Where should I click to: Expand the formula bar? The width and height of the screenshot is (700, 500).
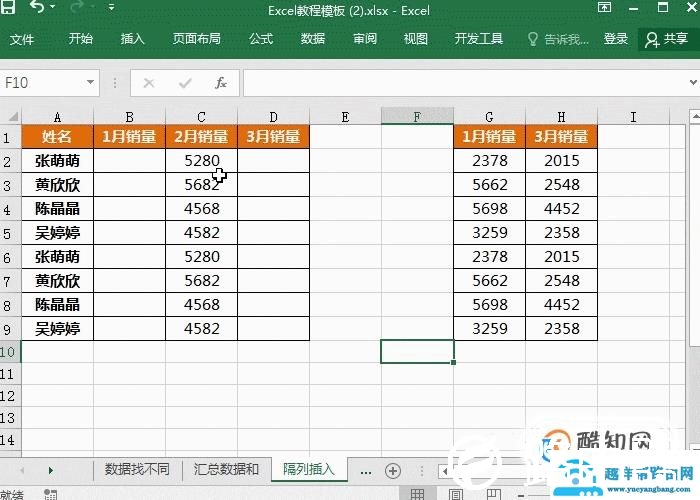(x=693, y=82)
